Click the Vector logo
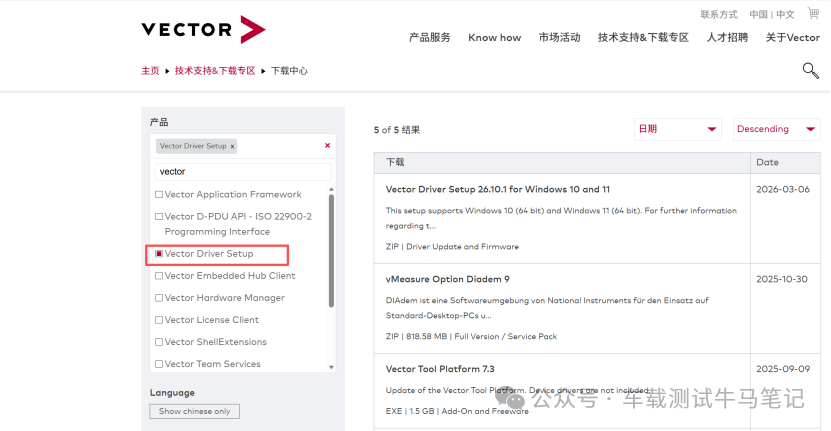Screen dimensions: 831x431 click(x=204, y=29)
